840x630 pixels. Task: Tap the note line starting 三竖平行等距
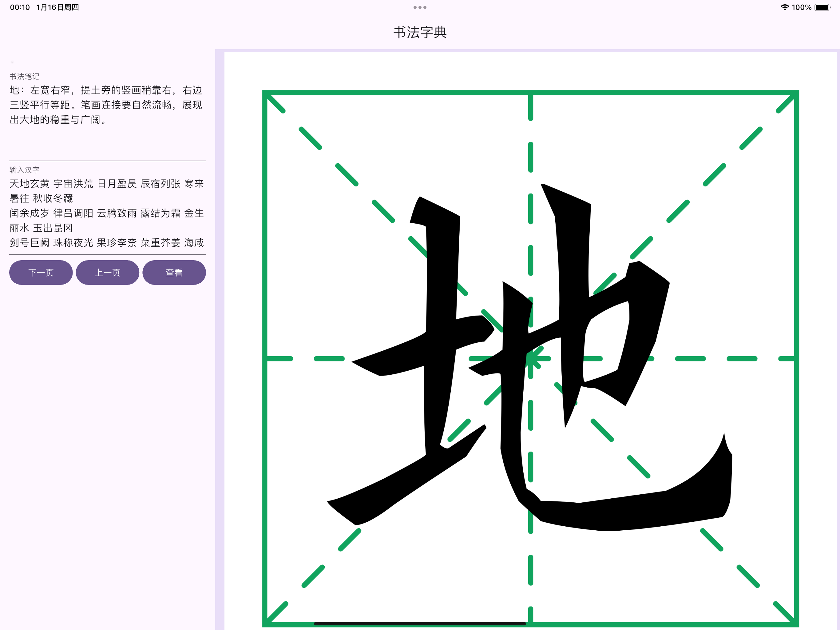tap(106, 105)
